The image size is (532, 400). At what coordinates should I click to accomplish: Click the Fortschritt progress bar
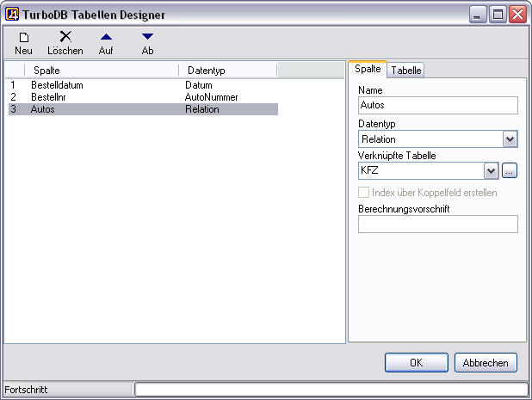tap(331, 389)
